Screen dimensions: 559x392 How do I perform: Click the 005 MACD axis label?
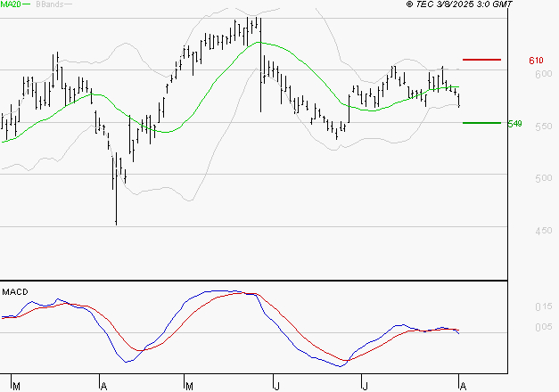pos(544,327)
